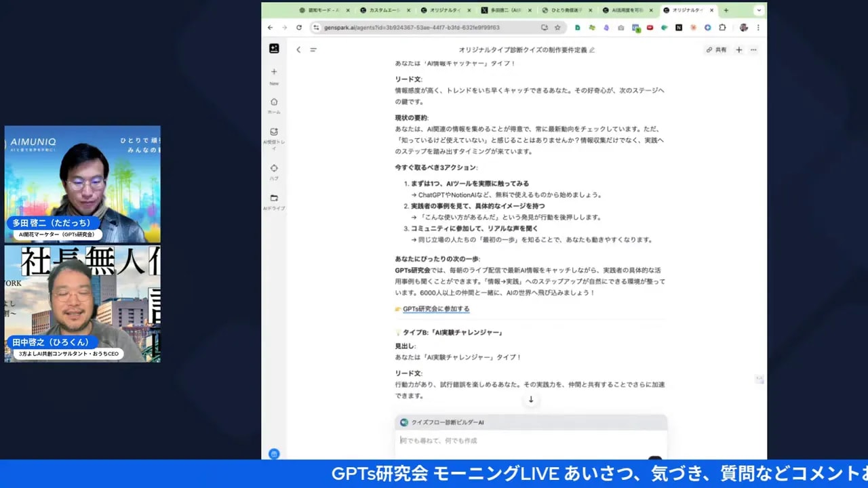This screenshot has height=488, width=868.
Task: Click the copy-link icon beside 共有
Action: [709, 49]
